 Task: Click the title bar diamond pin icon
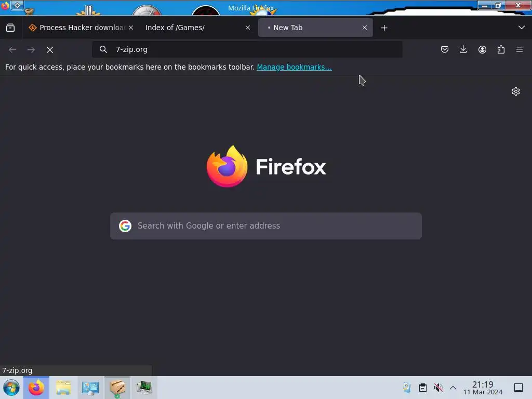[x=17, y=5]
